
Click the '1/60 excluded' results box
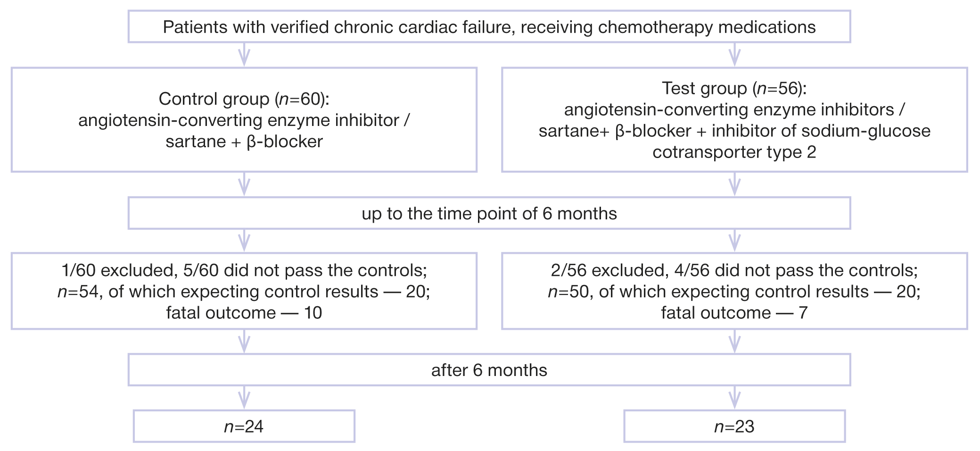point(244,291)
